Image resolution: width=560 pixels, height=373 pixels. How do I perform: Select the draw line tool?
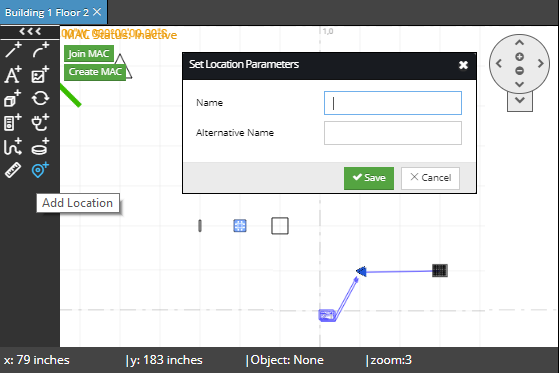pos(13,50)
